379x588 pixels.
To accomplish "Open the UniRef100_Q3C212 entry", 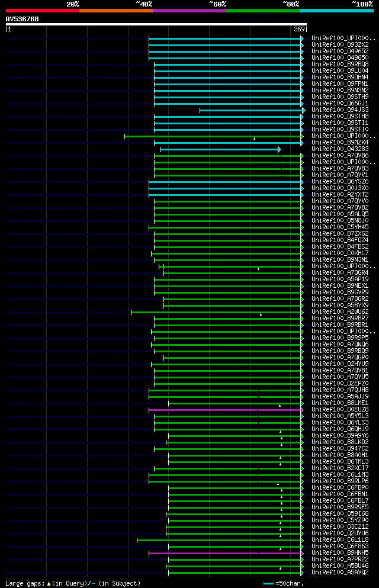I will coord(340,527).
